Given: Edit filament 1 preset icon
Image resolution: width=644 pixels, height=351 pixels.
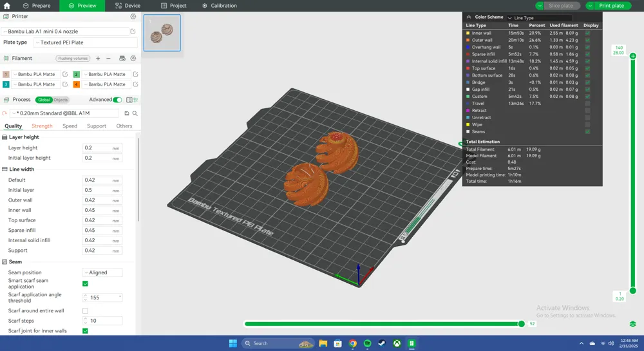Looking at the screenshot, I should pyautogui.click(x=65, y=74).
